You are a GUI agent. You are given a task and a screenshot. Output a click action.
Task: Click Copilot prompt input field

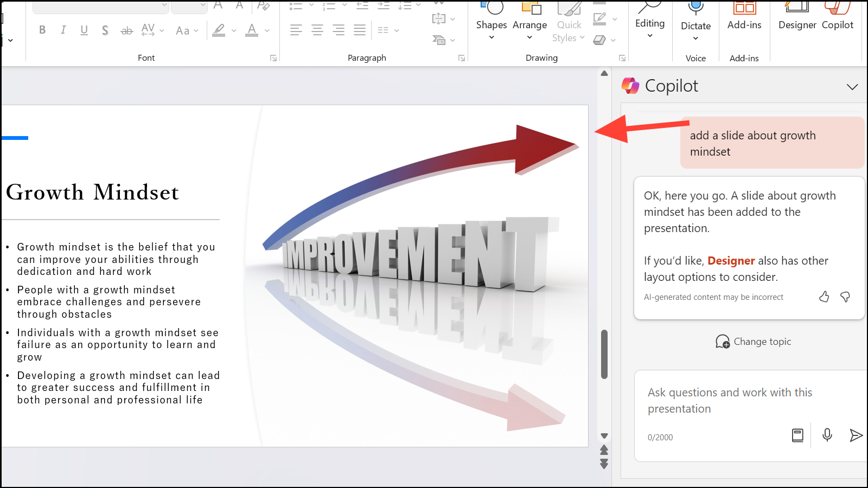750,401
